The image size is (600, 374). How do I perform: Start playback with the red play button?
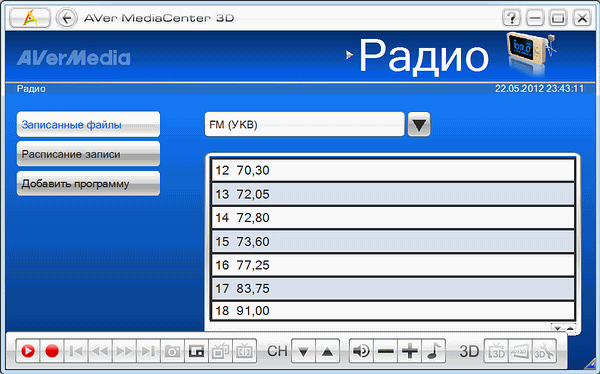28,351
